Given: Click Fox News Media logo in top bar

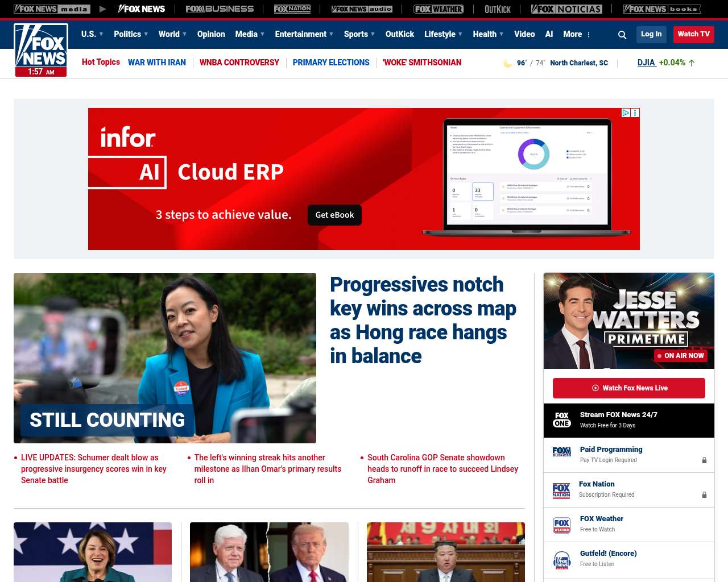Looking at the screenshot, I should click(52, 9).
